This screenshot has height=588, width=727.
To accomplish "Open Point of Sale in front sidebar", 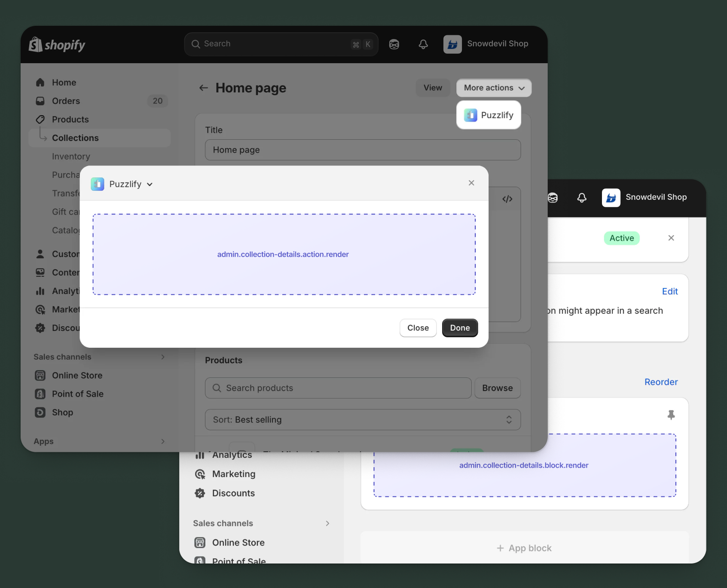I will coord(78,394).
